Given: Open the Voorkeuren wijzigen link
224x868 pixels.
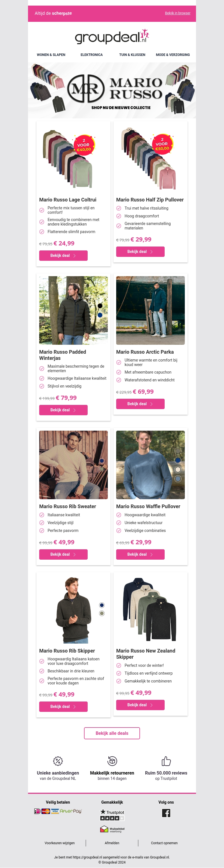Looking at the screenshot, I should [60, 843].
